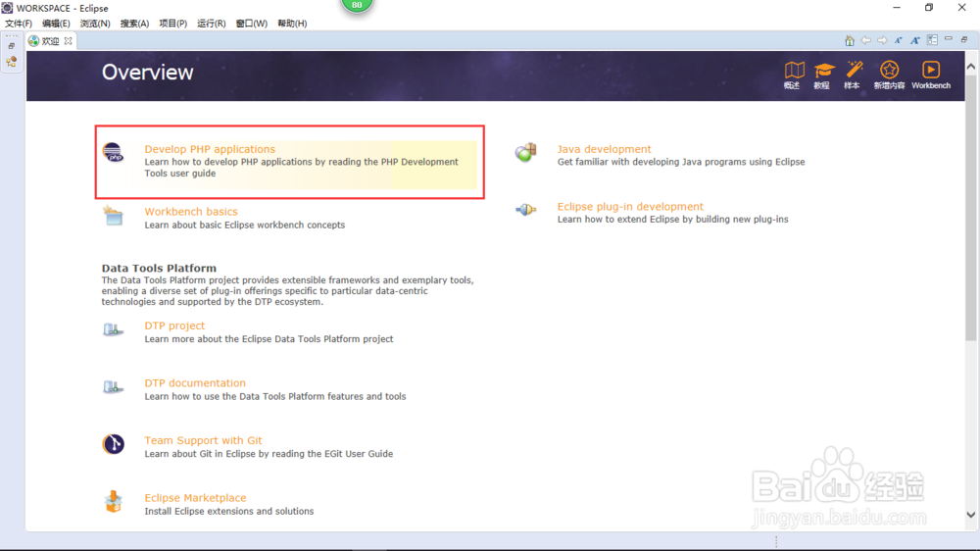Navigate back with left arrow icon

[865, 40]
